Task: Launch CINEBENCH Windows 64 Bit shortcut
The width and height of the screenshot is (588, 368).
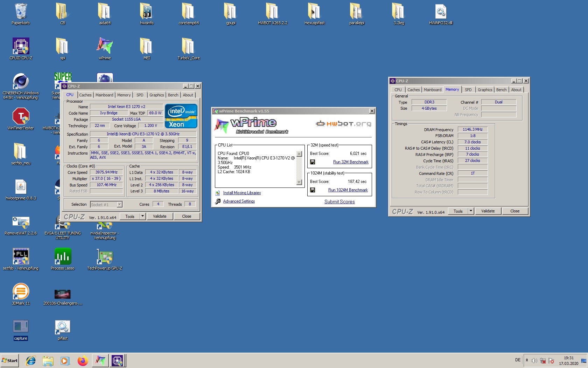Action: [x=21, y=86]
